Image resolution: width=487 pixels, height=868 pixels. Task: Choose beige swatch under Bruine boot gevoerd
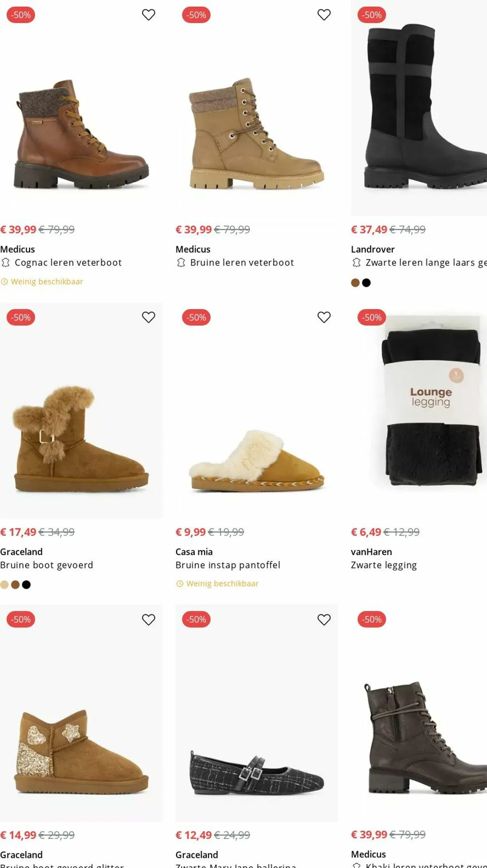(x=4, y=585)
